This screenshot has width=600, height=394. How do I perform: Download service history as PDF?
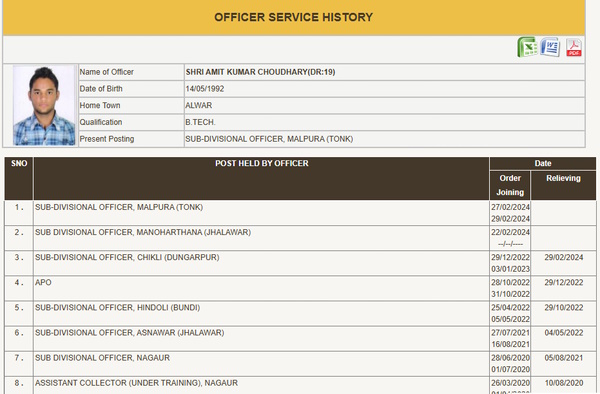pos(574,48)
